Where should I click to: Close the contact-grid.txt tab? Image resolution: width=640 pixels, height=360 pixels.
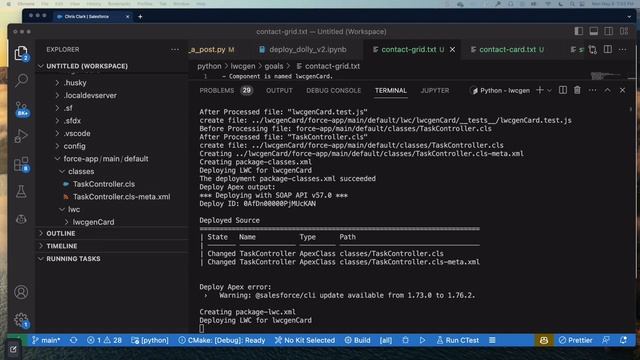point(452,49)
